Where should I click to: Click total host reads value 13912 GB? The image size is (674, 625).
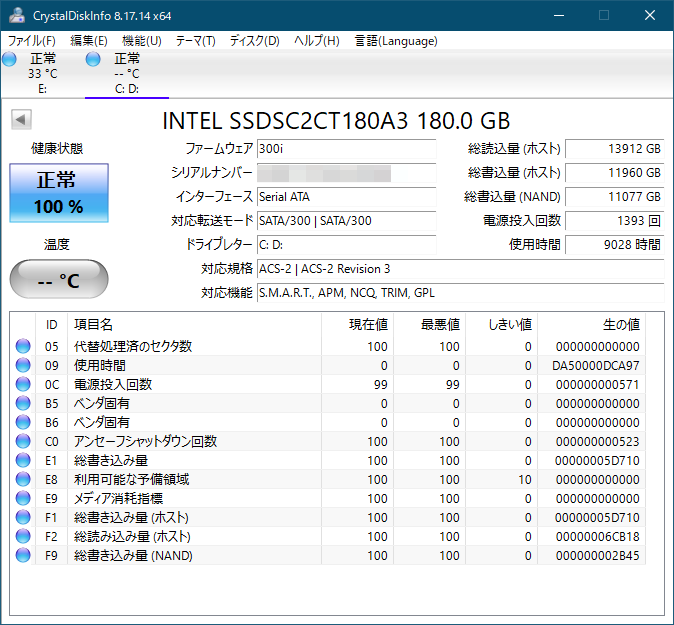(x=615, y=149)
